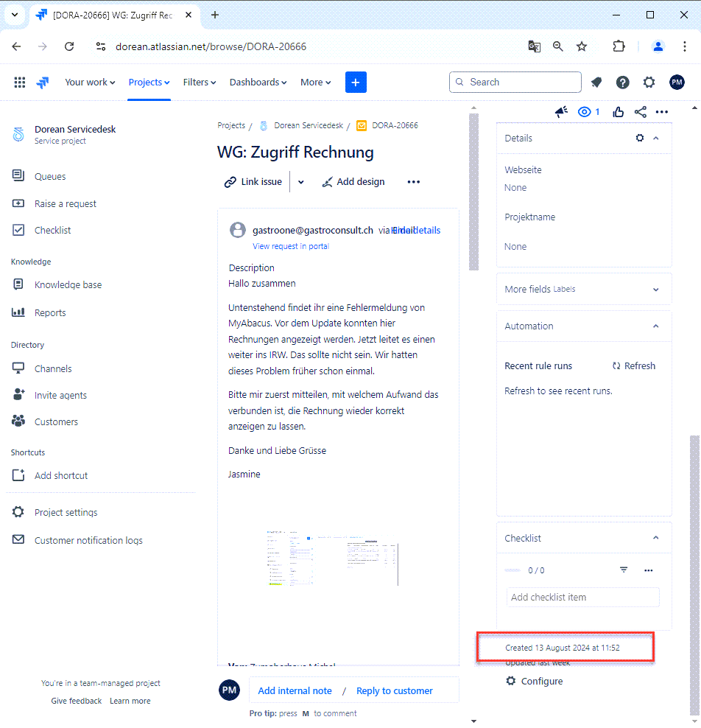Open Jira settings gear in top bar
The image size is (701, 728).
click(x=649, y=83)
